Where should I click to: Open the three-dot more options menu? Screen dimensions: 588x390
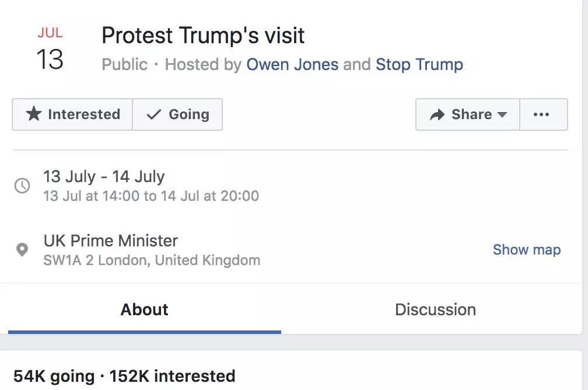click(541, 114)
